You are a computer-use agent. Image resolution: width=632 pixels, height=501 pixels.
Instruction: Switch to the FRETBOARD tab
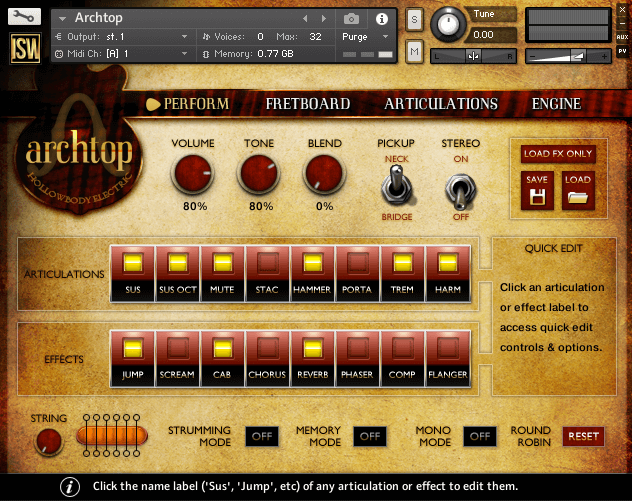point(308,104)
